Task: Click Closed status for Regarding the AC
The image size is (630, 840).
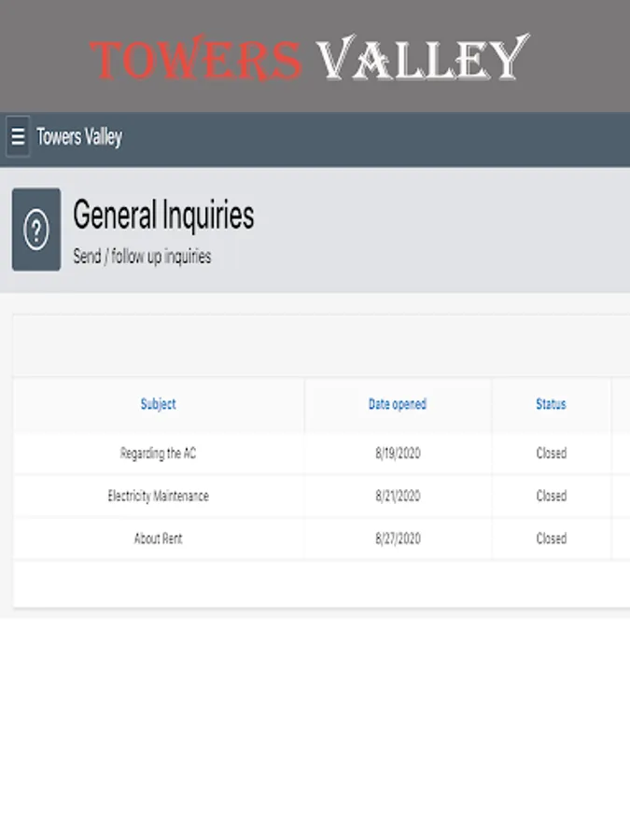Action: 552,454
